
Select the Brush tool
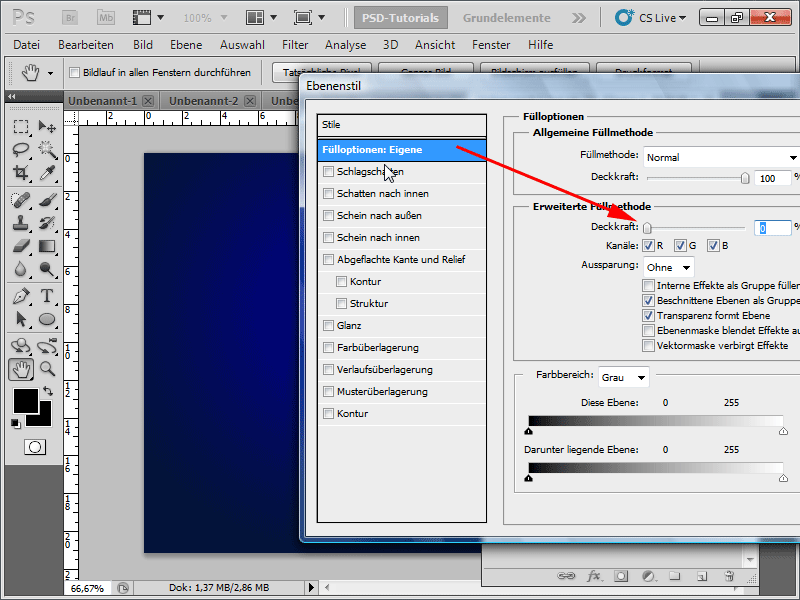(x=47, y=199)
